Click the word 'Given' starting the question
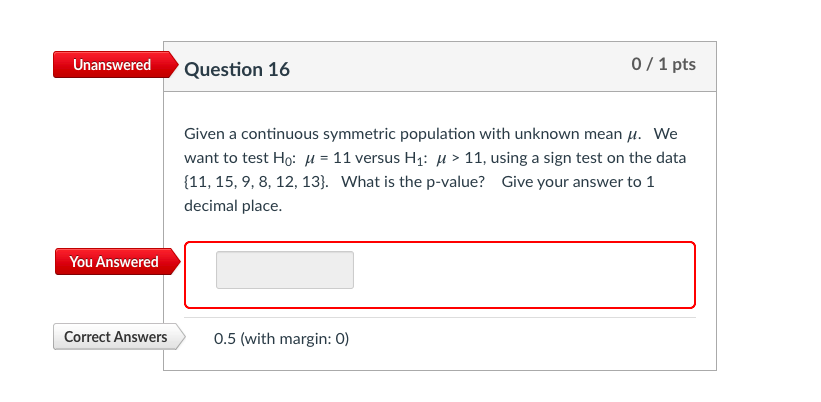The height and width of the screenshot is (402, 821). 205,134
